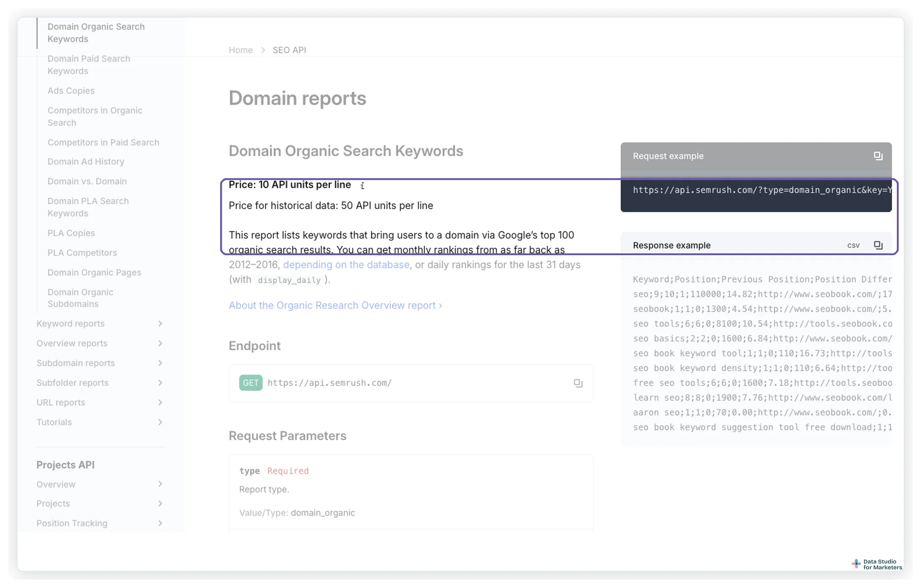Click the Projects API heading
The height and width of the screenshot is (588, 921).
[x=65, y=465]
